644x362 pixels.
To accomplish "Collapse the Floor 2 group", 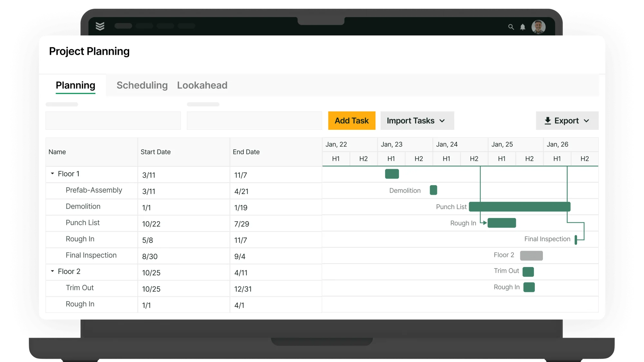I will [x=52, y=271].
